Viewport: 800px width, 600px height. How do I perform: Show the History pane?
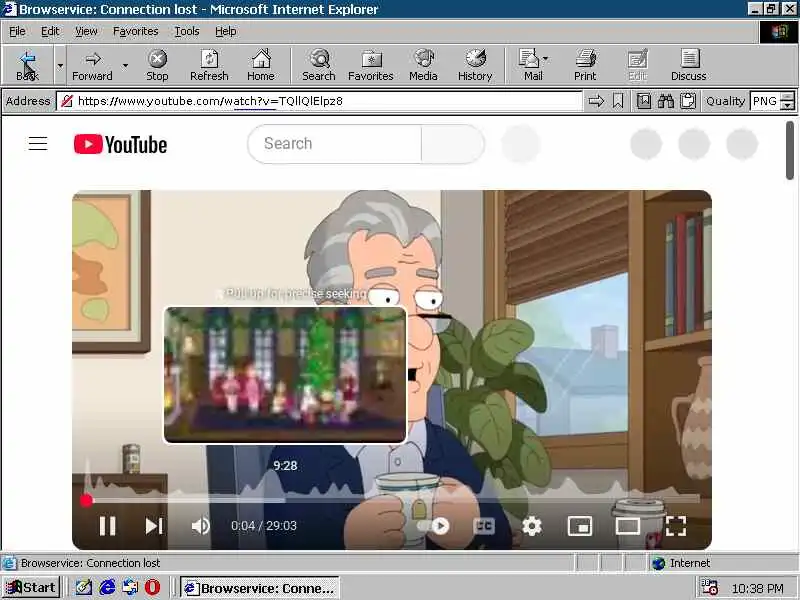pos(475,65)
